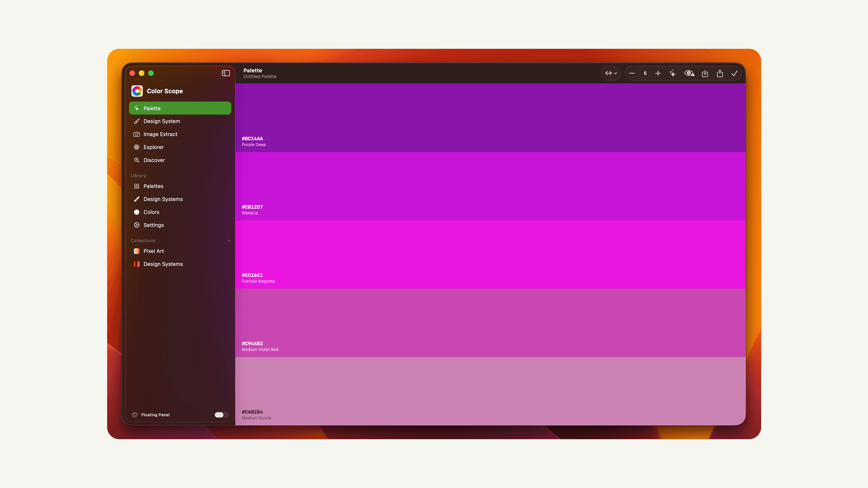The width and height of the screenshot is (868, 488).
Task: Open Design Systems under Collections
Action: [x=180, y=264]
